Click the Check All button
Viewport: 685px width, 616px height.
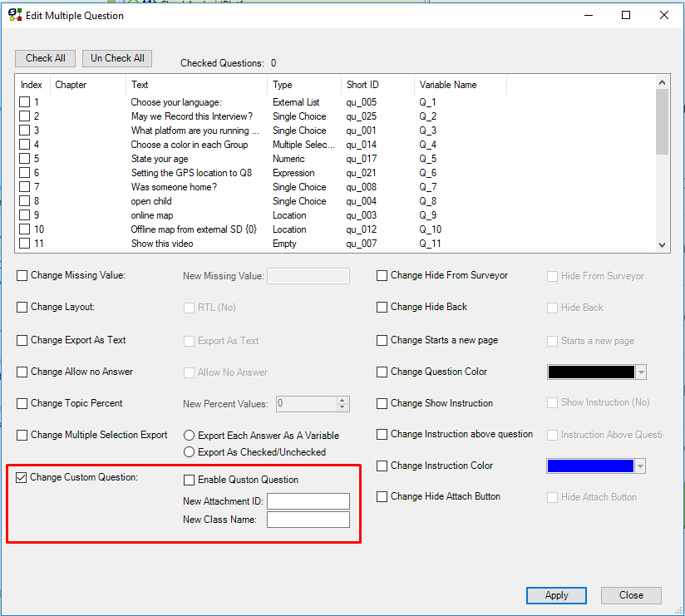coord(46,58)
